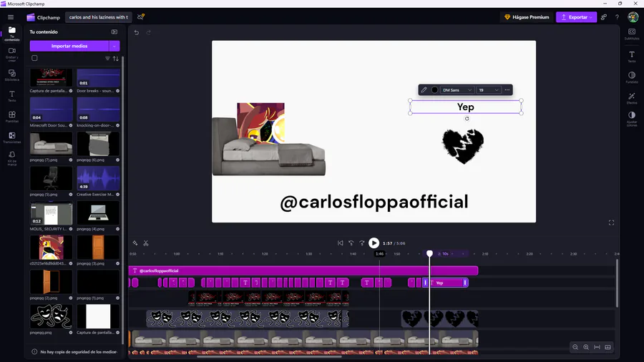Open user account avatar

633,17
